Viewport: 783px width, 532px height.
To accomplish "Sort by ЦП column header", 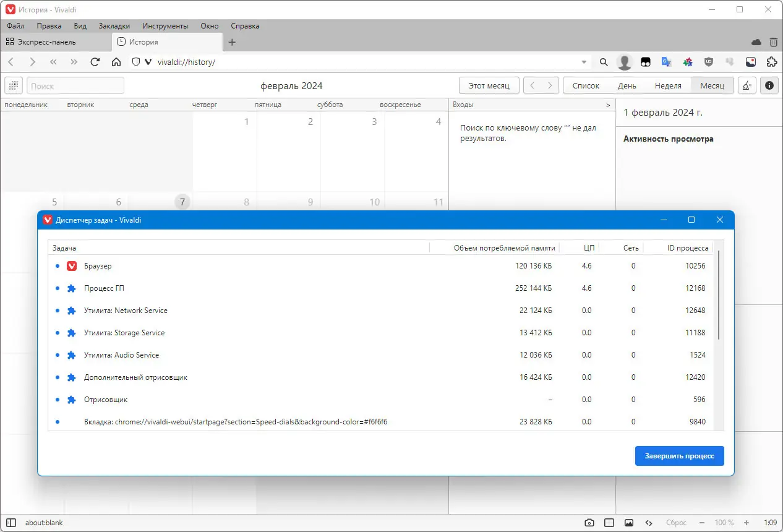I will pyautogui.click(x=580, y=247).
